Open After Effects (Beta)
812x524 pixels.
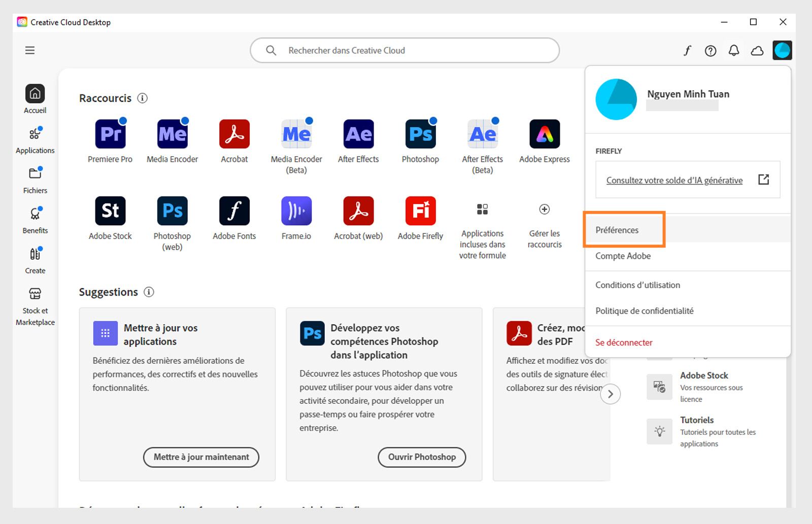482,134
